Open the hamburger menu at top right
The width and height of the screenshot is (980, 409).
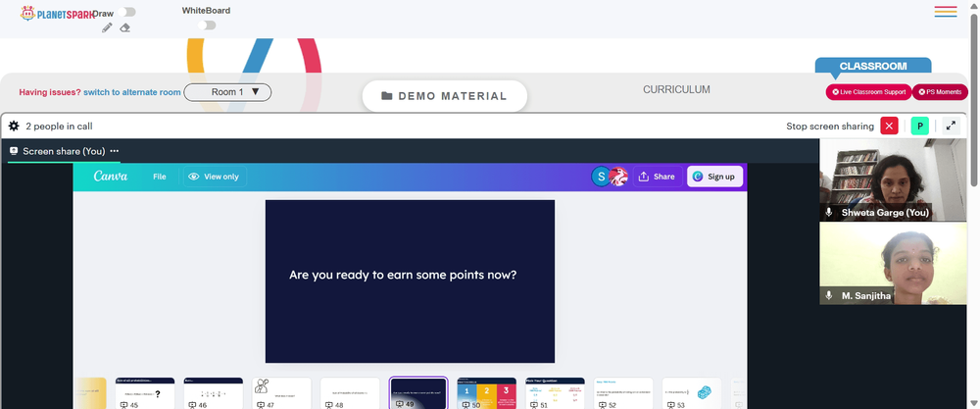tap(946, 11)
